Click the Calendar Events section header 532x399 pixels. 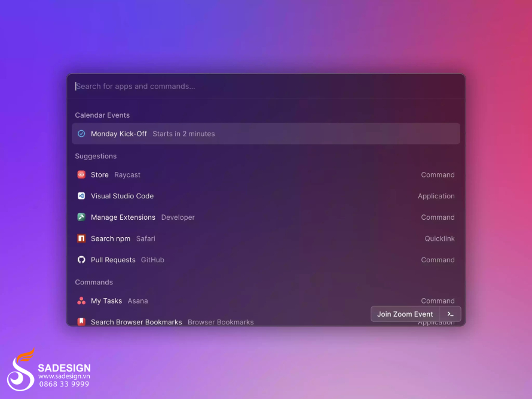point(102,115)
